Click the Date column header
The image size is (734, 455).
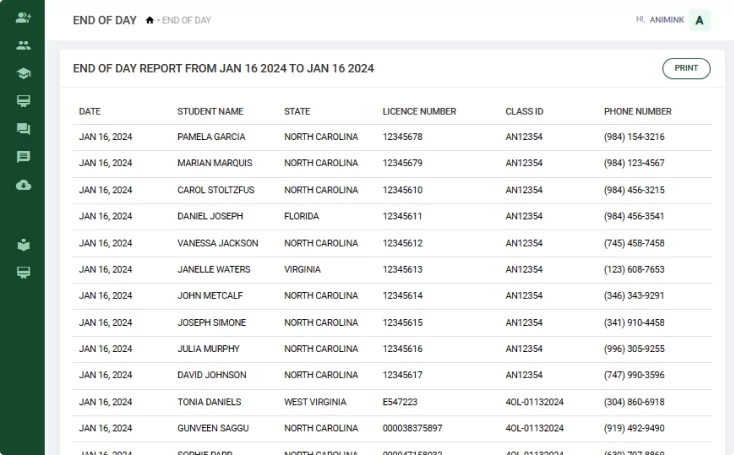90,111
